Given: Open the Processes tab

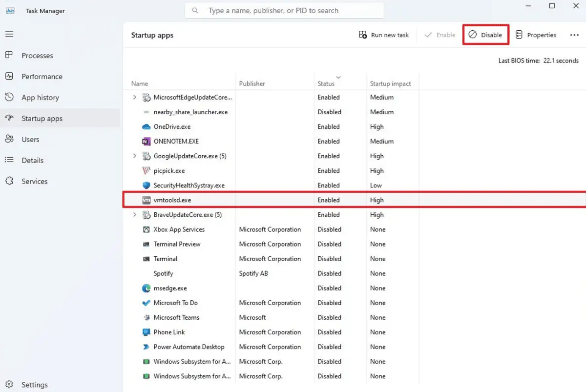Looking at the screenshot, I should (x=37, y=56).
